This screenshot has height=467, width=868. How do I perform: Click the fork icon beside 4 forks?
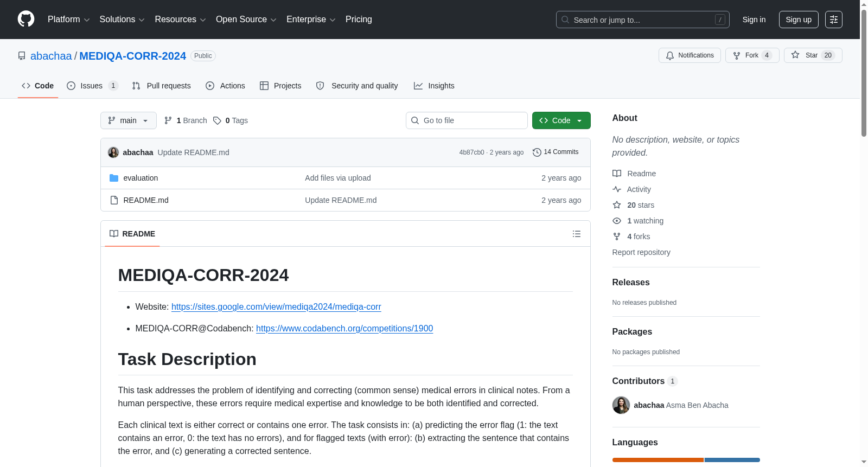pyautogui.click(x=617, y=236)
